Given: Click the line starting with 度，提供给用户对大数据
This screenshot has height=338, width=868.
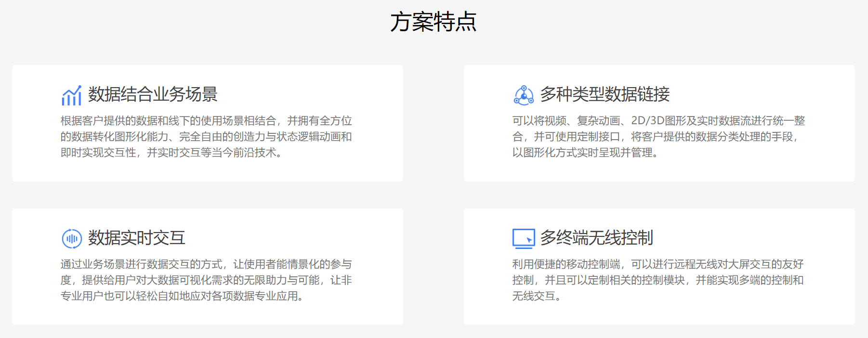Looking at the screenshot, I should point(206,280).
